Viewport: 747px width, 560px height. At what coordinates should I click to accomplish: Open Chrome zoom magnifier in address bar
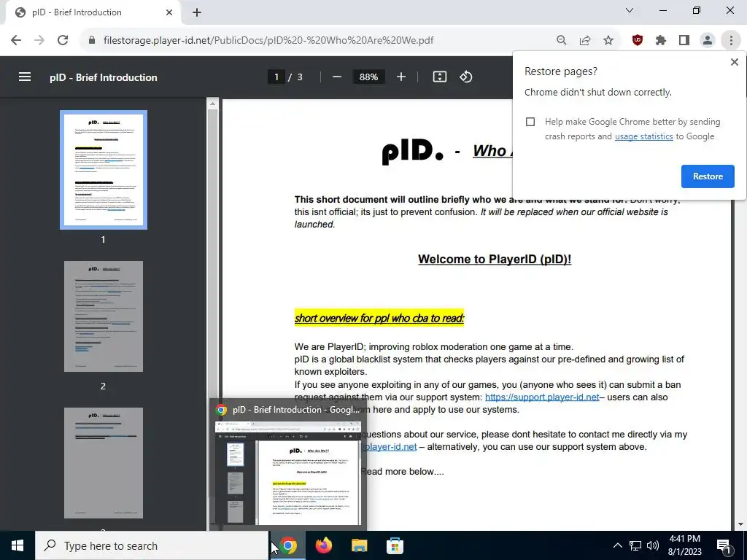point(562,41)
